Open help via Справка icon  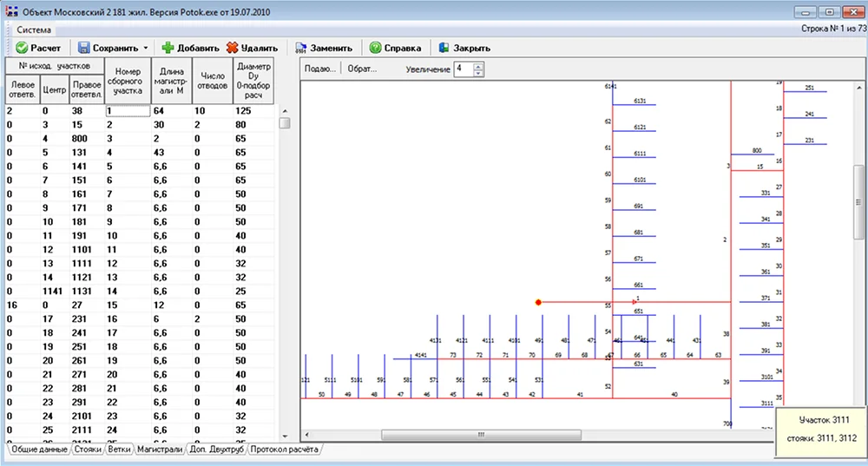(375, 49)
